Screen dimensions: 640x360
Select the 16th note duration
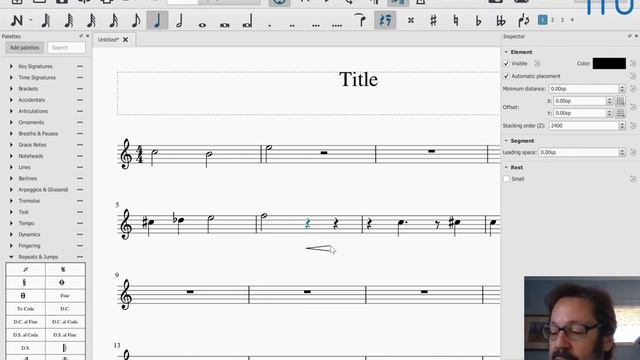coord(113,20)
